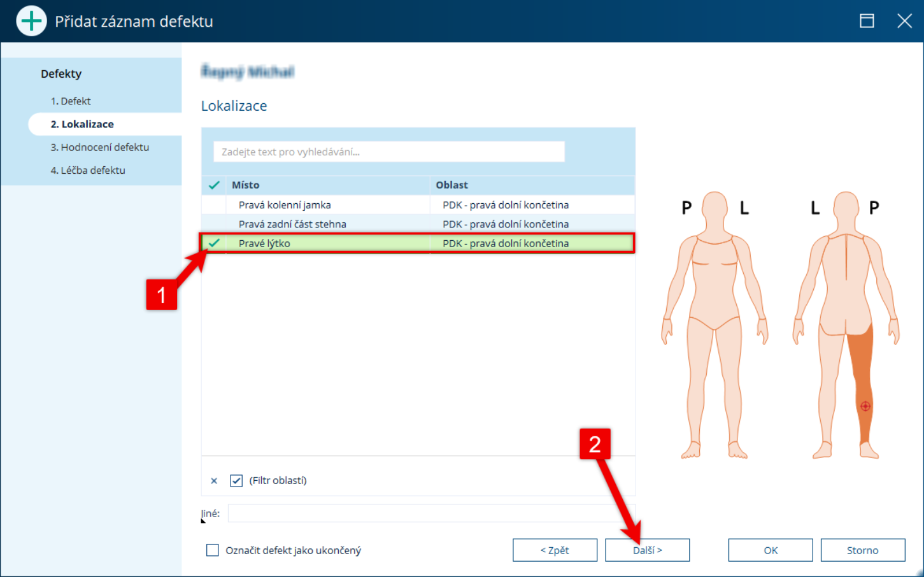The image size is (924, 577).
Task: Clear the area filter with the x icon
Action: (x=214, y=481)
